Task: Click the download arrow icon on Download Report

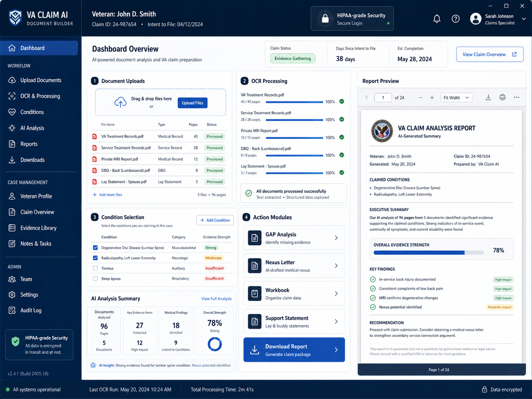Action: click(255, 350)
